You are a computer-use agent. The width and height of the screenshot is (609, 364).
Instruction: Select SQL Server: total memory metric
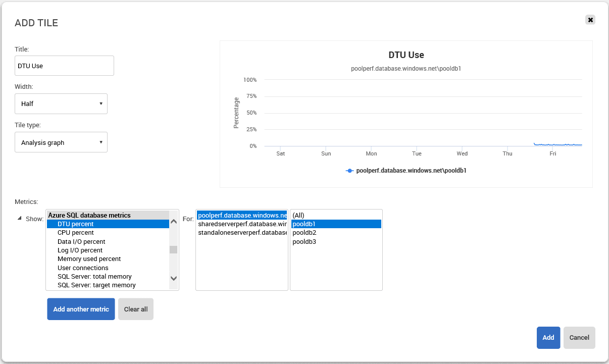point(94,277)
